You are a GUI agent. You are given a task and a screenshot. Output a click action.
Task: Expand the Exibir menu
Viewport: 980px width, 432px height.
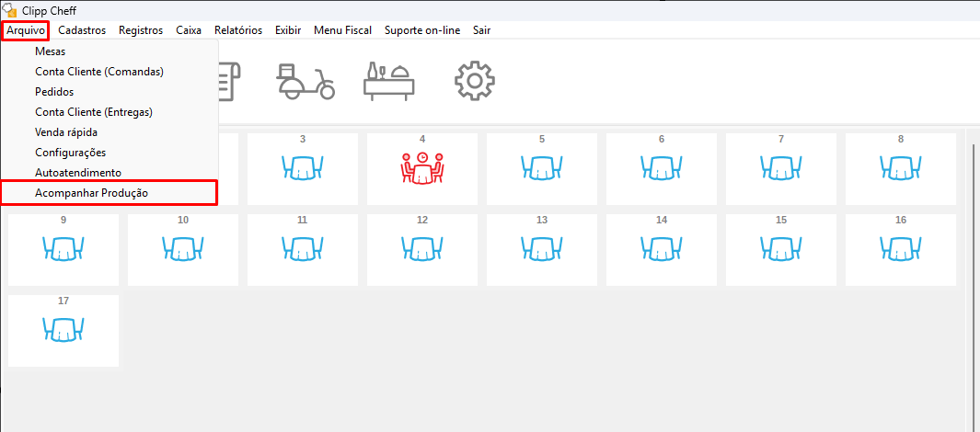point(288,30)
